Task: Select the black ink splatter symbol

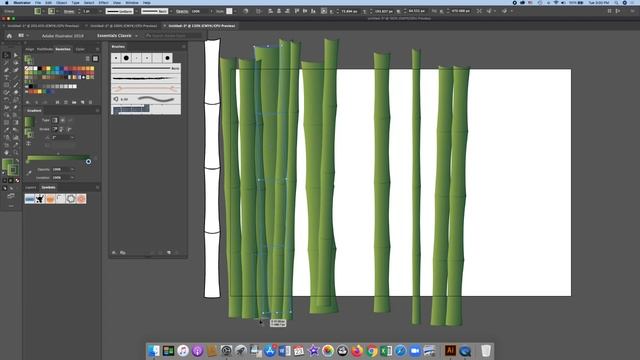Action: (40, 199)
